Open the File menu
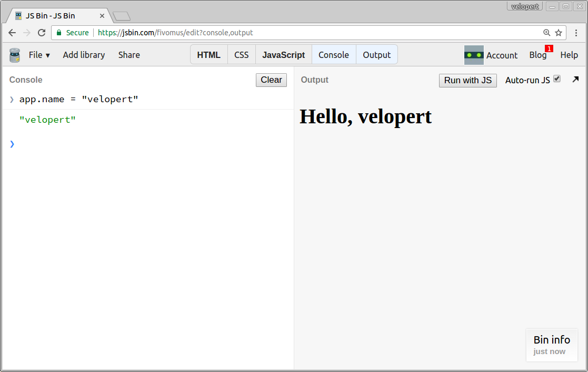Screen dimensions: 588x372 click(x=38, y=54)
